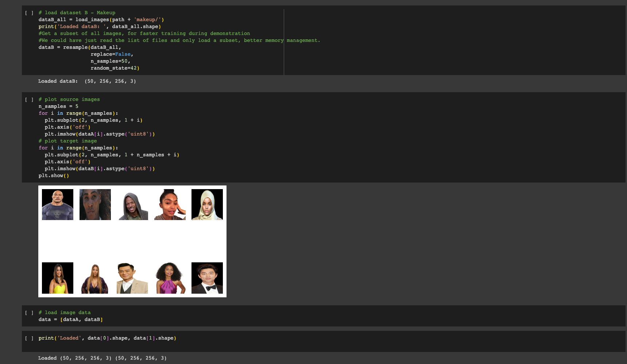This screenshot has height=364, width=627.
Task: Click the final Loaded shapes output text
Action: point(102,358)
